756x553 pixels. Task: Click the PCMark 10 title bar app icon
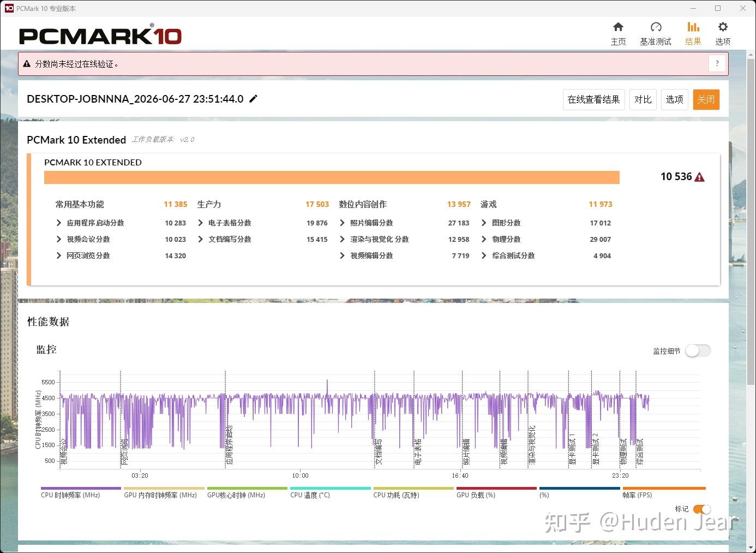(x=9, y=8)
